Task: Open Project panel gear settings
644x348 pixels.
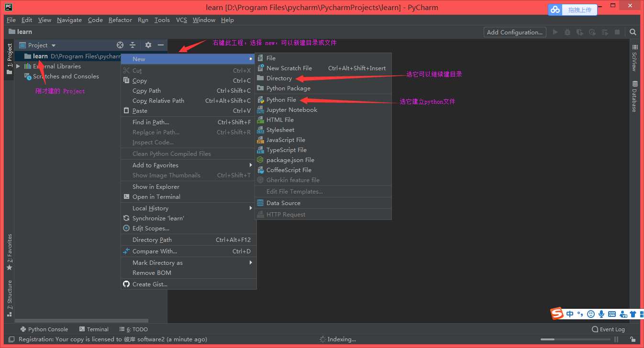Action: click(148, 45)
